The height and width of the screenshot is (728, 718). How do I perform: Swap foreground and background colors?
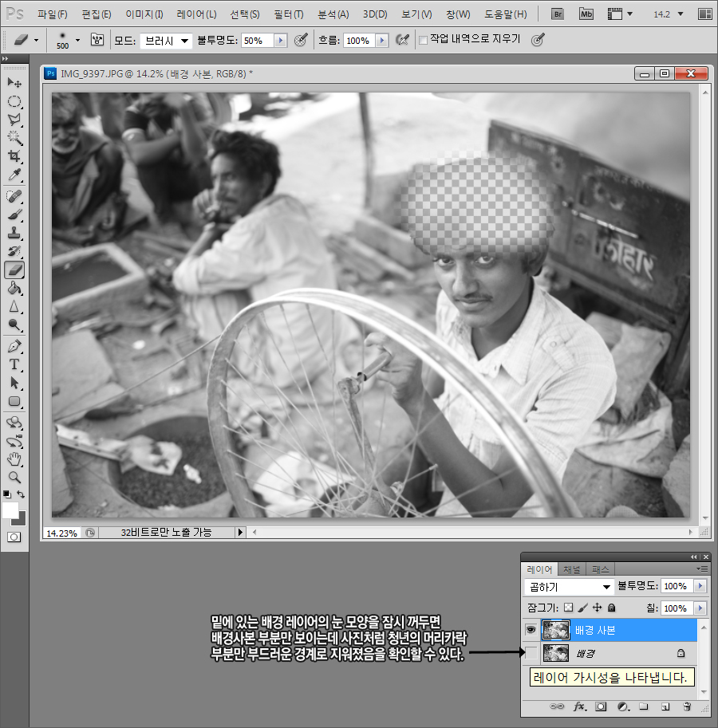21,494
